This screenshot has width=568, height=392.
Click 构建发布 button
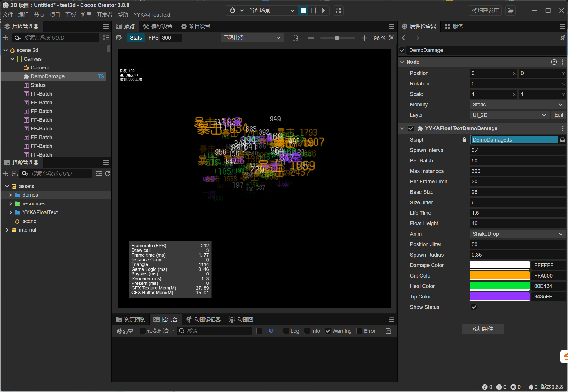click(485, 10)
